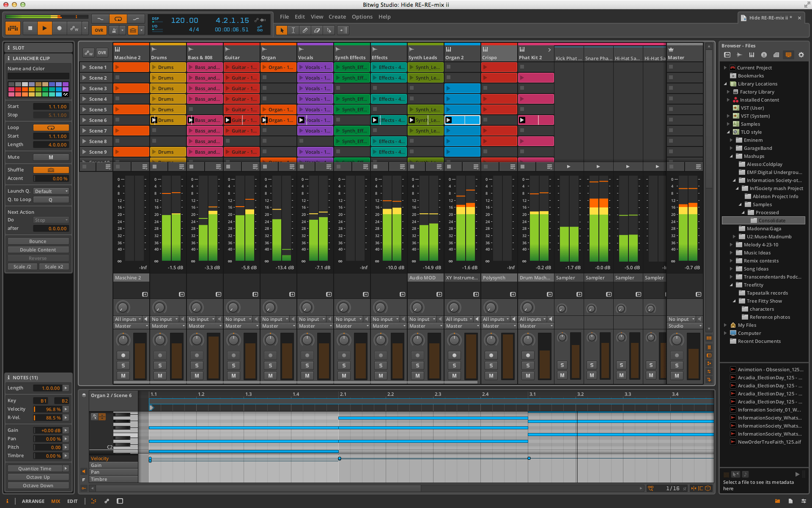Click the waveform Samples browser icon

tap(739, 55)
